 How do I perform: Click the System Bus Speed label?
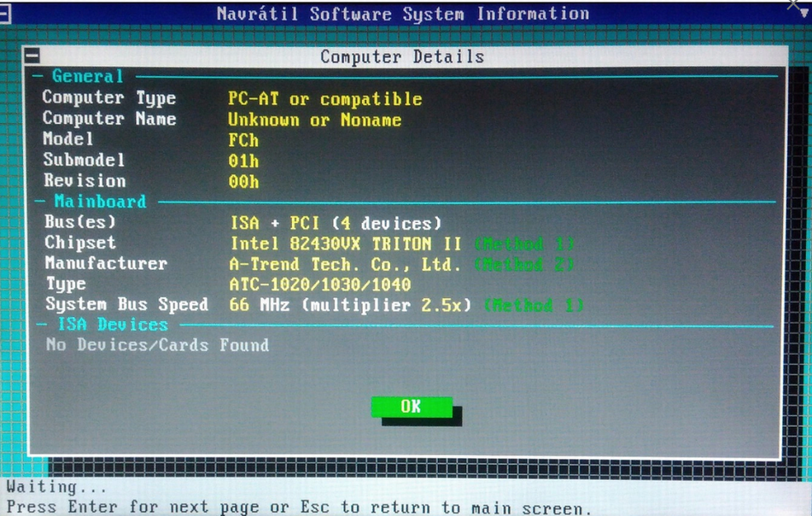pyautogui.click(x=127, y=304)
